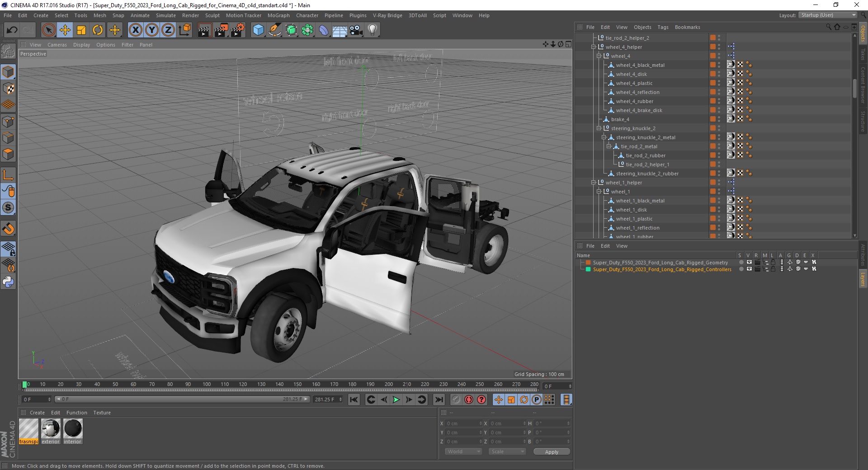Image resolution: width=868 pixels, height=470 pixels.
Task: Open Scale mode dropdown
Action: [507, 451]
